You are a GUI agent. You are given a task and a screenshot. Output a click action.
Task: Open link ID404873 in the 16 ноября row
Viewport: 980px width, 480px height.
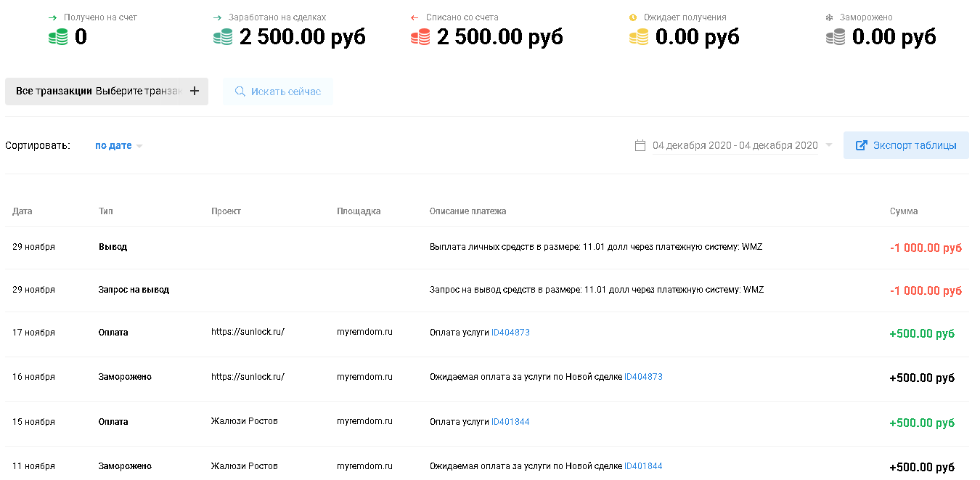pos(643,377)
